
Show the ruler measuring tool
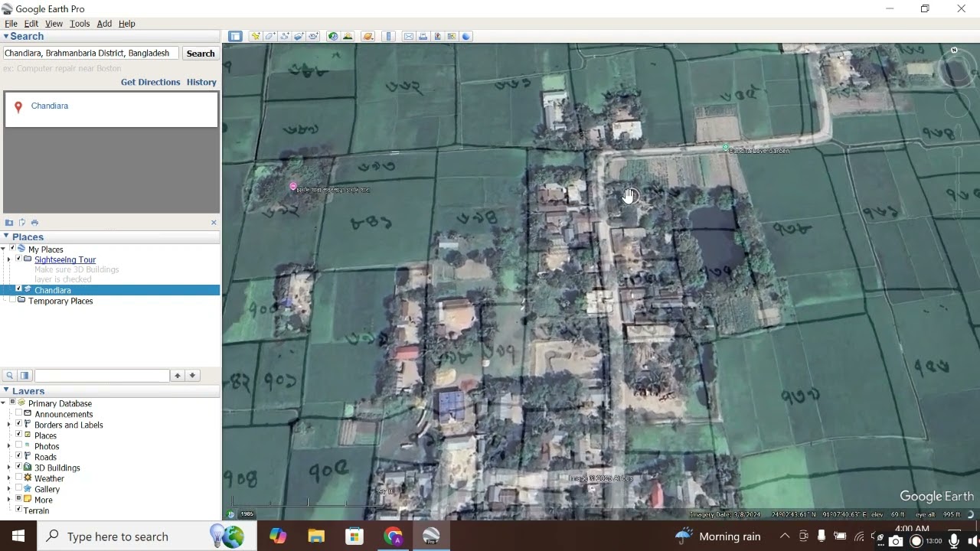(388, 36)
